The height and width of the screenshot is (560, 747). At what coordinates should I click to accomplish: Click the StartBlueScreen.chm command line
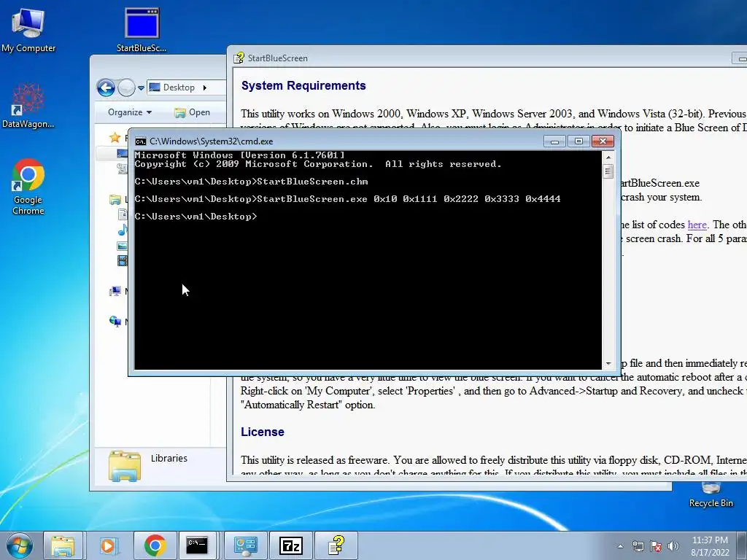click(252, 182)
